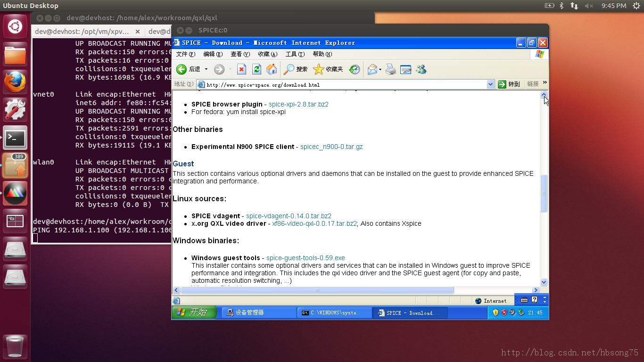Viewport: 644px width, 362px height.
Task: Expand the Mail icon dropdown arrow
Action: point(380,70)
